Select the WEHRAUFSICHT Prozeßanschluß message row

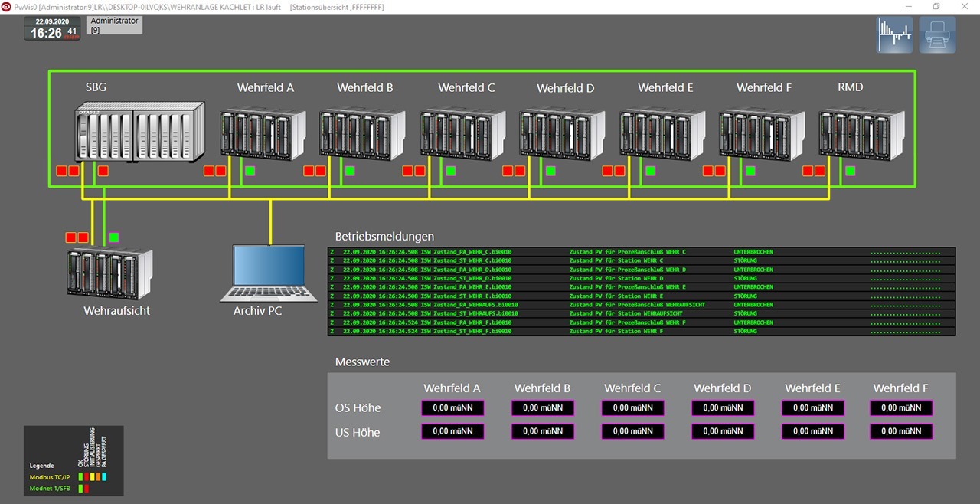(x=642, y=305)
